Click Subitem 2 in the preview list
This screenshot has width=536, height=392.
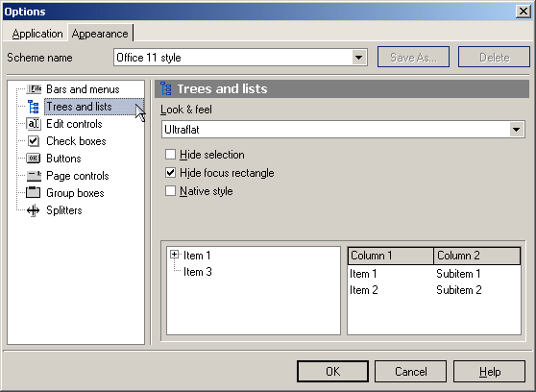coord(459,290)
